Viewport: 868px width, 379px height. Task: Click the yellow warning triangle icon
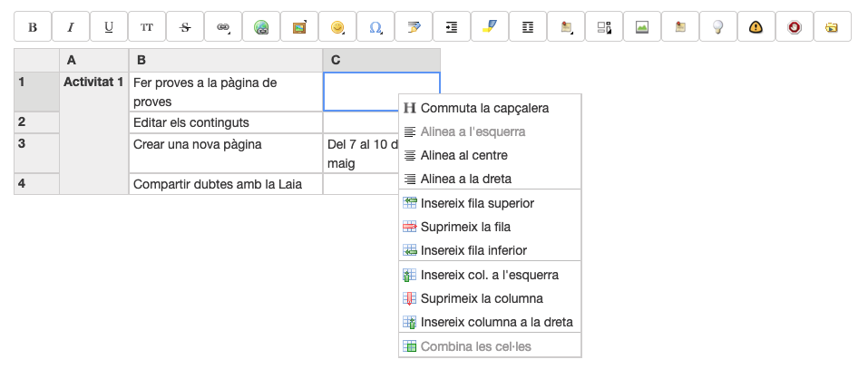coord(756,27)
